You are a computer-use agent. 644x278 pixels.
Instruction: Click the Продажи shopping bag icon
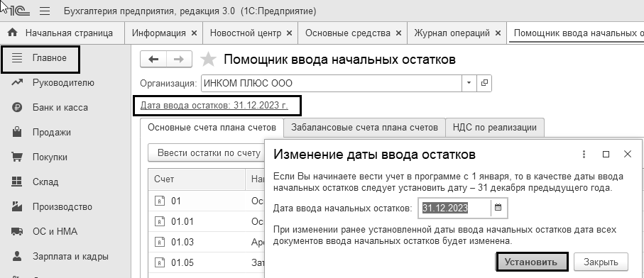[x=17, y=132]
